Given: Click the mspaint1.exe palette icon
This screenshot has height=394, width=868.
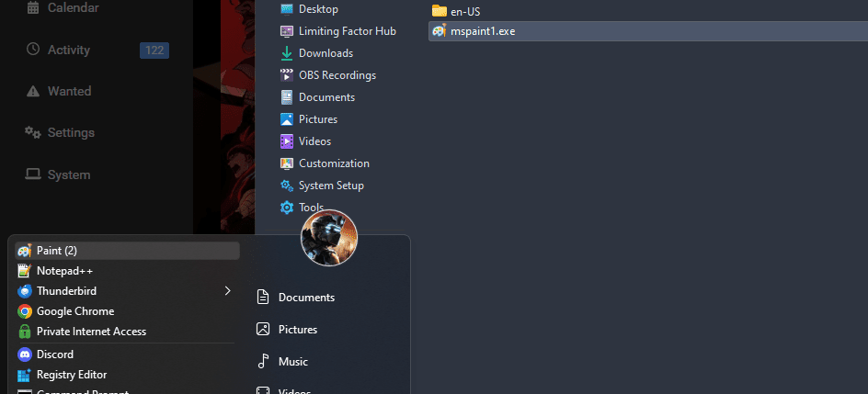Looking at the screenshot, I should click(x=439, y=31).
